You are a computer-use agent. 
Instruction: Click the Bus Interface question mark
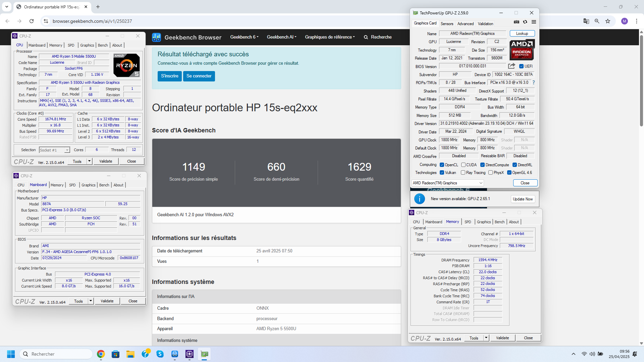click(x=533, y=82)
